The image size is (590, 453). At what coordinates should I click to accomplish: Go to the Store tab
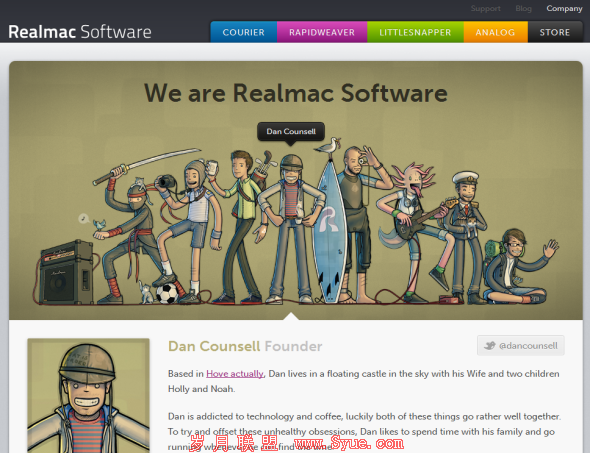[x=555, y=32]
